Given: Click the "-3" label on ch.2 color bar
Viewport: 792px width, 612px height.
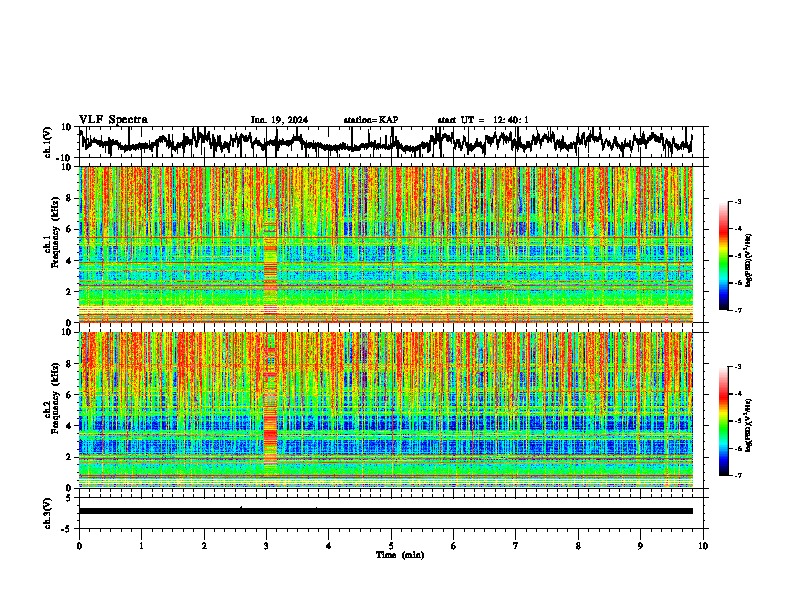Looking at the screenshot, I should click(x=738, y=367).
